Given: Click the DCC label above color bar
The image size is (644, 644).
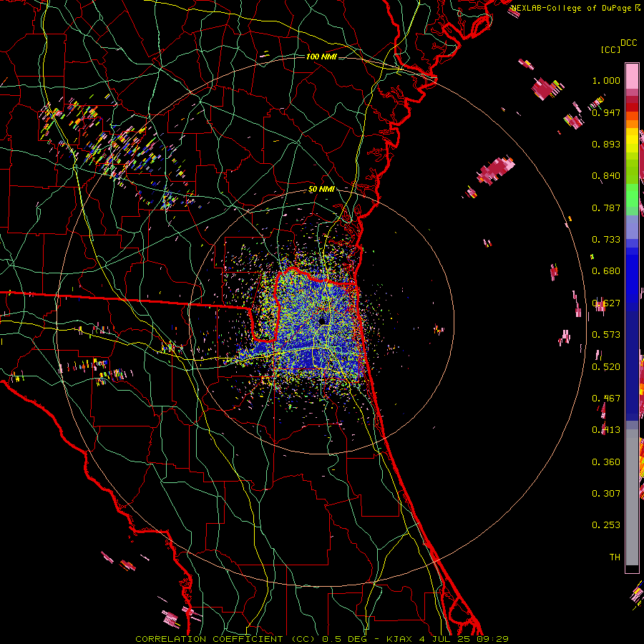Looking at the screenshot, I should tap(628, 43).
